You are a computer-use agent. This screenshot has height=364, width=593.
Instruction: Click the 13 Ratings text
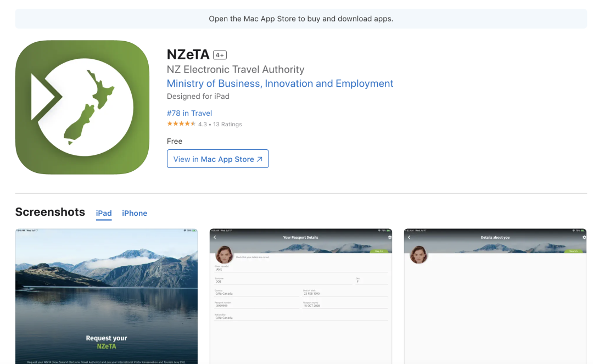227,125
